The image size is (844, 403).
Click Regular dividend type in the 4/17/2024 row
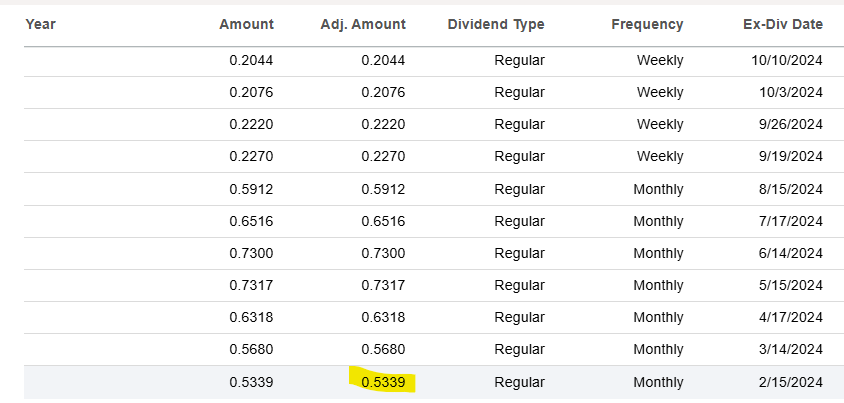(x=519, y=317)
